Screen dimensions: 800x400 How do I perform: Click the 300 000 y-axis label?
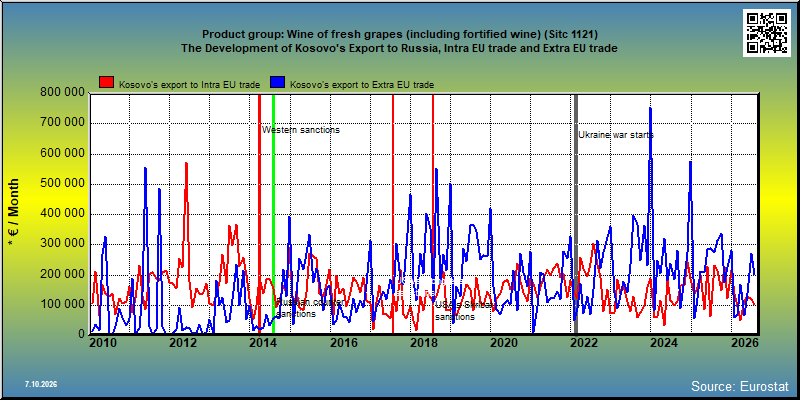click(61, 244)
